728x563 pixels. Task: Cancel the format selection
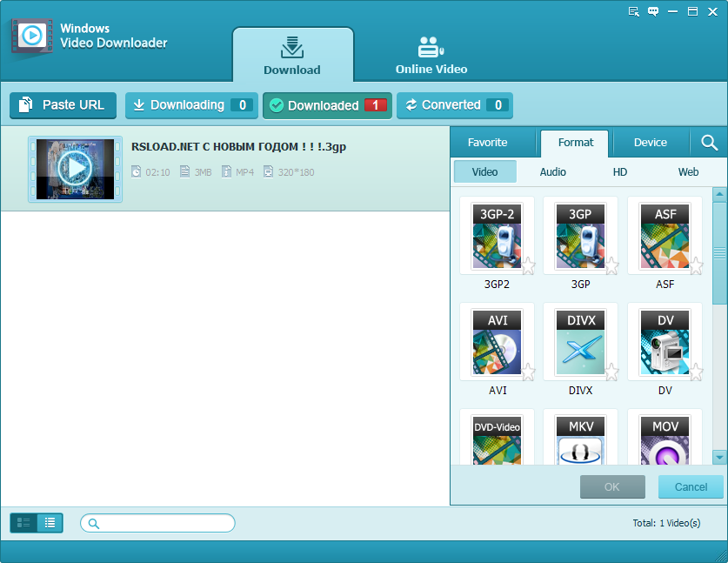[x=691, y=486]
